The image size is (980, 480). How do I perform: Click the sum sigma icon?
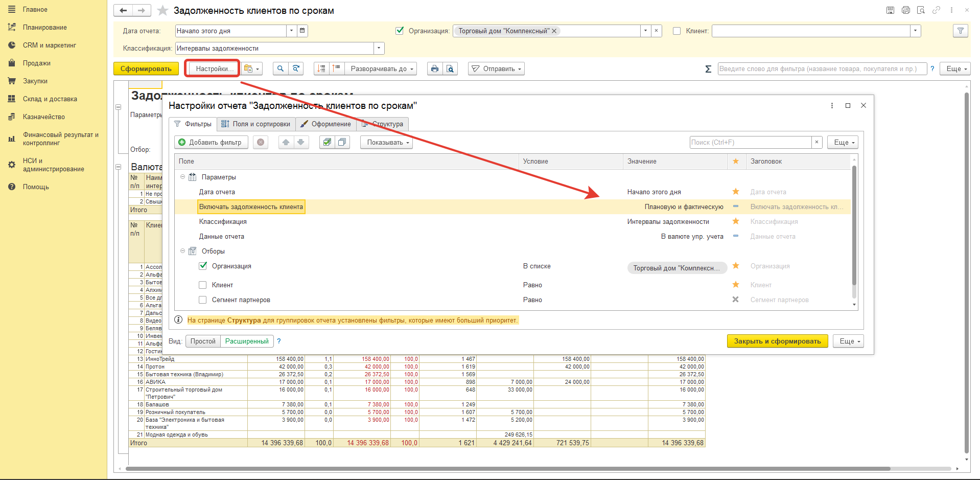(708, 69)
